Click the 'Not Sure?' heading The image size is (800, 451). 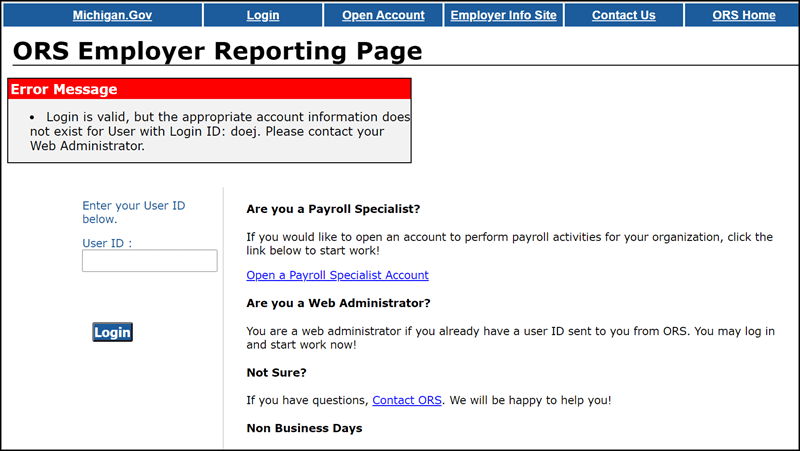tap(276, 372)
